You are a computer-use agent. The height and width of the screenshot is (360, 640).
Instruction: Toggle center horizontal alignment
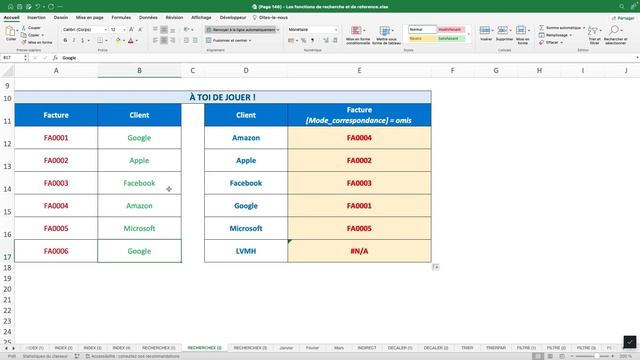point(164,40)
